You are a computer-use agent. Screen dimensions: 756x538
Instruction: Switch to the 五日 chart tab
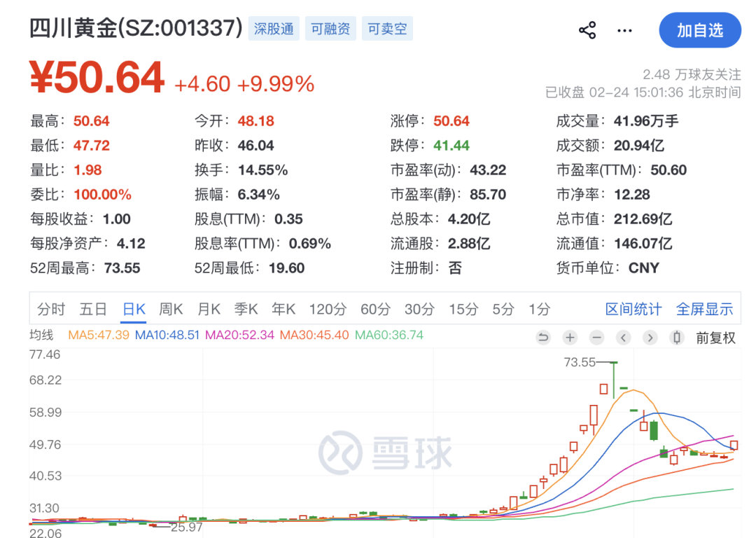coord(93,309)
